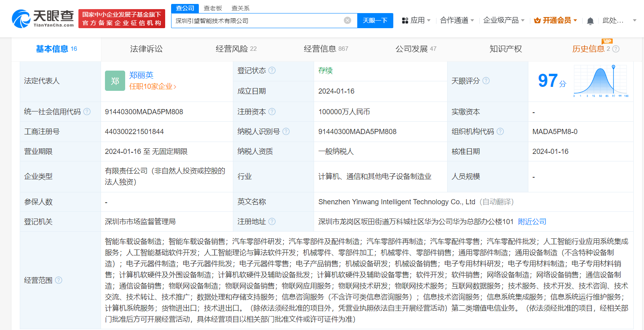Screen dimensions: 644x330
Task: Clear the search box with X icon
Action: (347, 21)
